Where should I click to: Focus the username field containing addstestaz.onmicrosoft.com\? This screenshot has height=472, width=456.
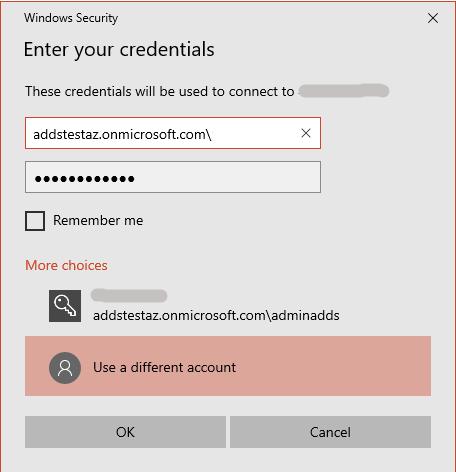(173, 133)
